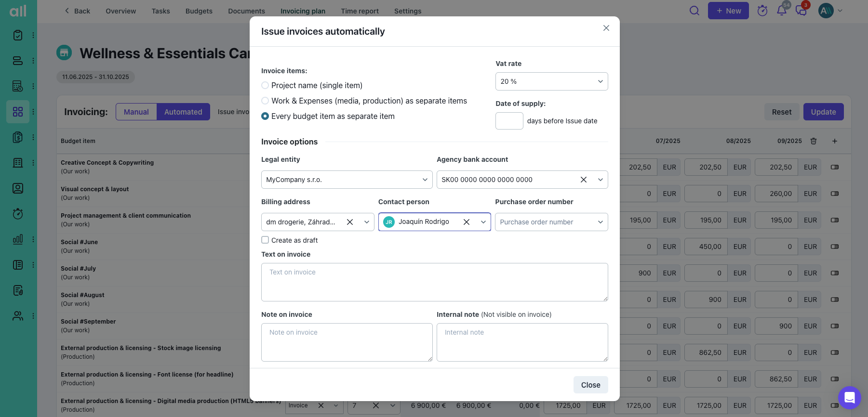
Task: Open the support chat bubble widget
Action: click(849, 398)
